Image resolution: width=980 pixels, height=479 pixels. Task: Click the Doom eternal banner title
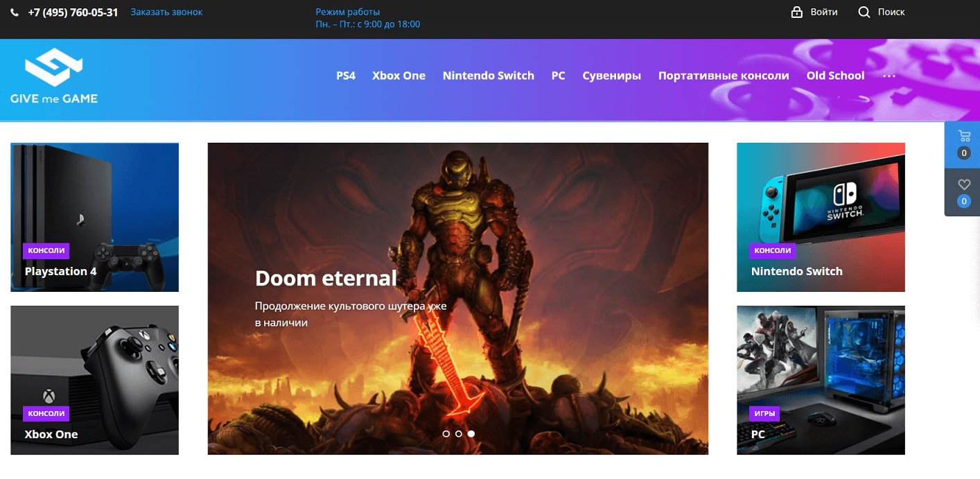tap(326, 279)
